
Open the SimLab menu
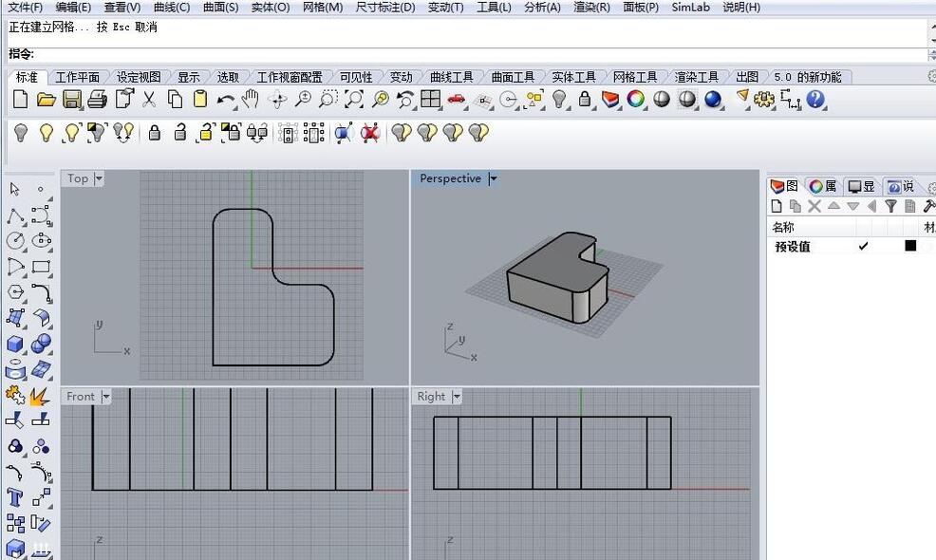click(691, 8)
